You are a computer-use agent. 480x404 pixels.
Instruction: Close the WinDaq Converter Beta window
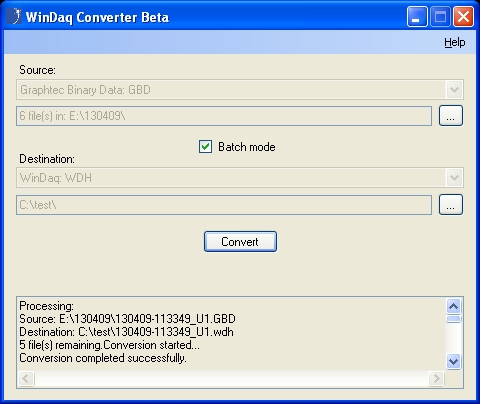[463, 16]
